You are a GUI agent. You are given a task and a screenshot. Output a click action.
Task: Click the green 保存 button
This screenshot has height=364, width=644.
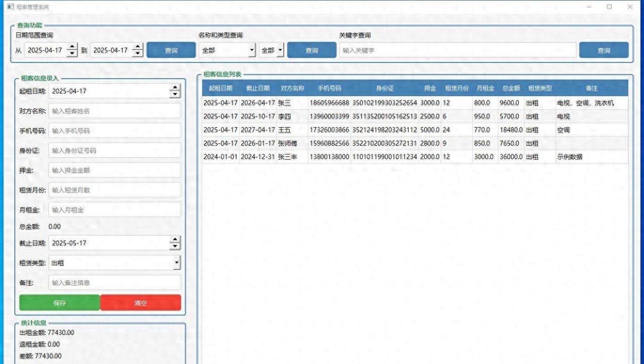pyautogui.click(x=59, y=303)
